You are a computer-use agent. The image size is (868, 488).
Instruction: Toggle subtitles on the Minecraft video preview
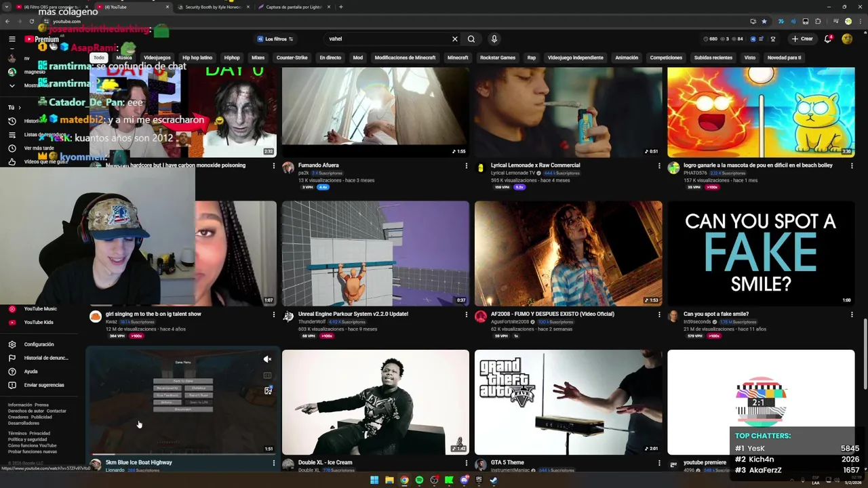click(x=268, y=375)
